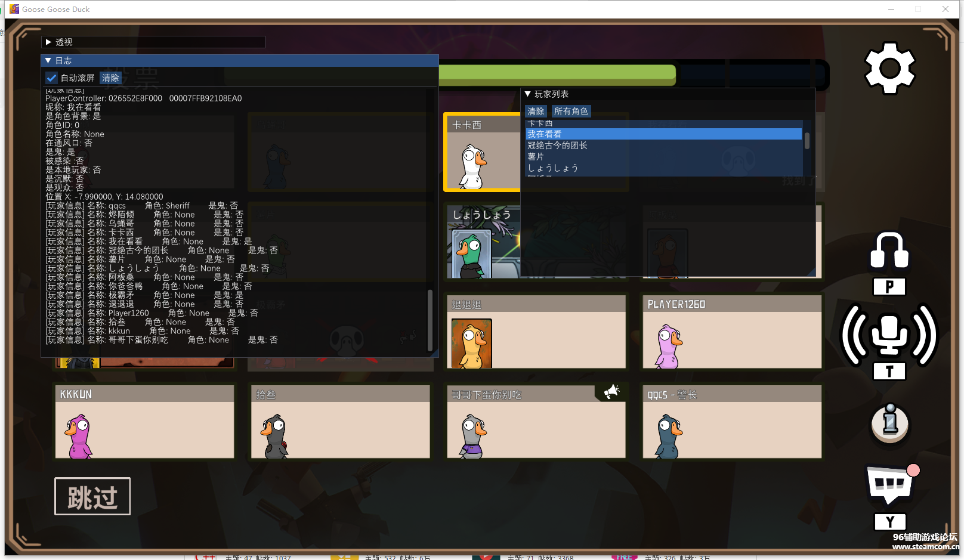Select 我在看看 in the player list
The image size is (964, 560).
663,134
